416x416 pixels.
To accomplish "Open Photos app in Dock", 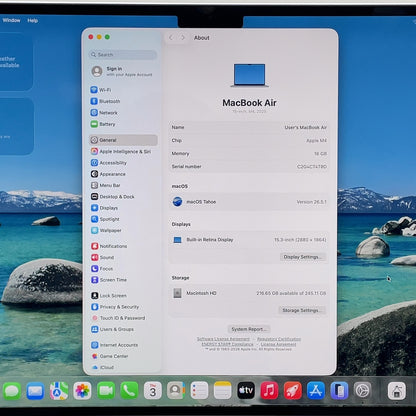I will pyautogui.click(x=82, y=391).
